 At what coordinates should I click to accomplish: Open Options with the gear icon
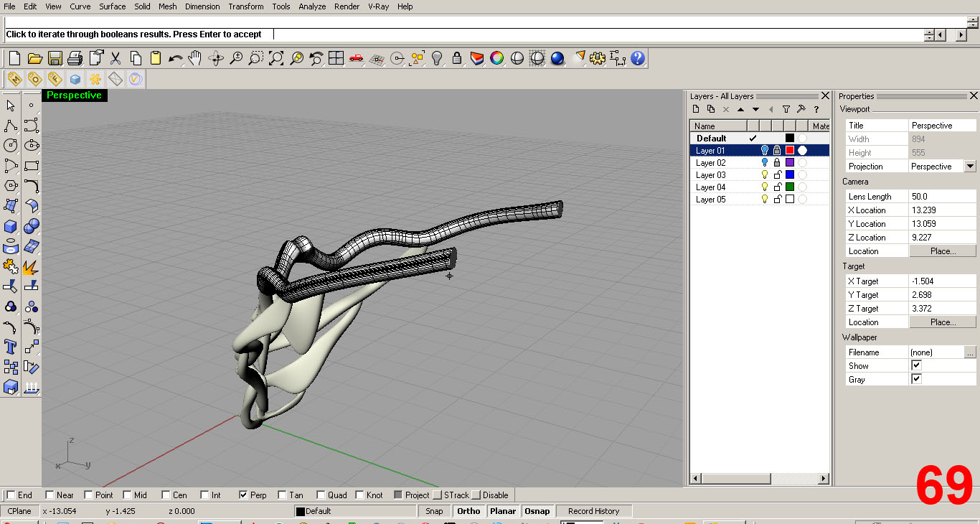598,58
